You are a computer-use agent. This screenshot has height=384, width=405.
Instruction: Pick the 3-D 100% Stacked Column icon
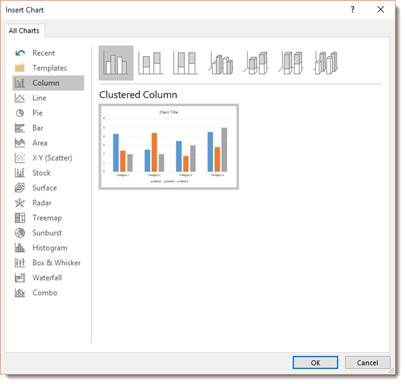(291, 63)
